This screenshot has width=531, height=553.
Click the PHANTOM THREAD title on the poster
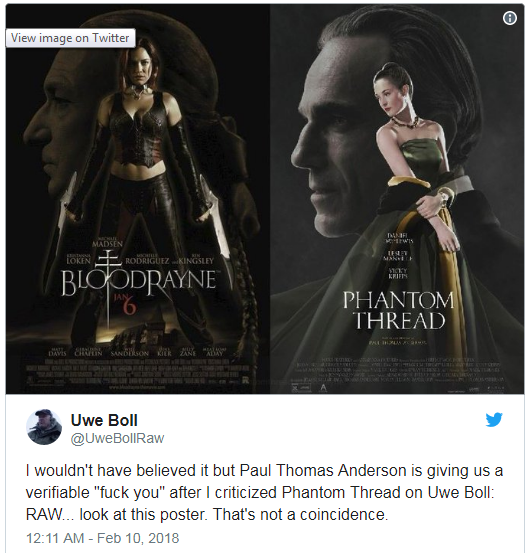point(399,310)
